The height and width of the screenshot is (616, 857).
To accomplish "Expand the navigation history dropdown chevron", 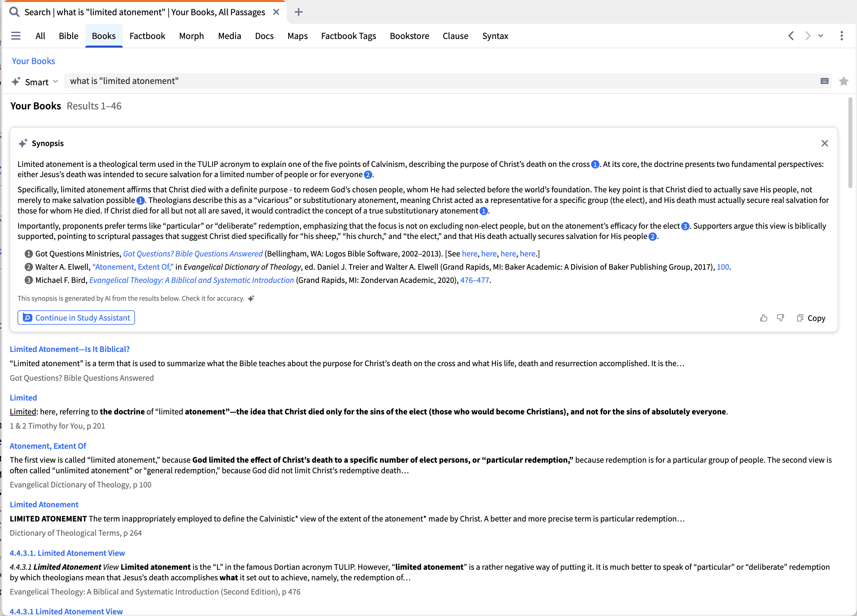I will pyautogui.click(x=821, y=36).
